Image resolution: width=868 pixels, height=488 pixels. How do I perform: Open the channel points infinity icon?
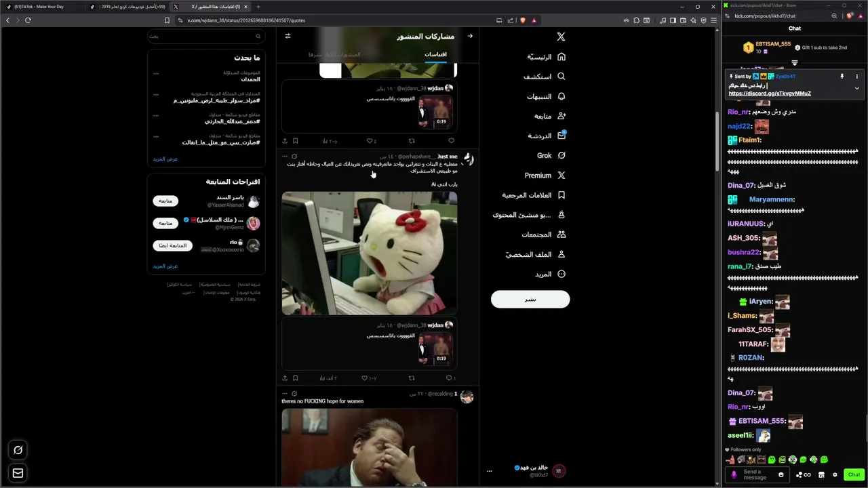tap(804, 474)
